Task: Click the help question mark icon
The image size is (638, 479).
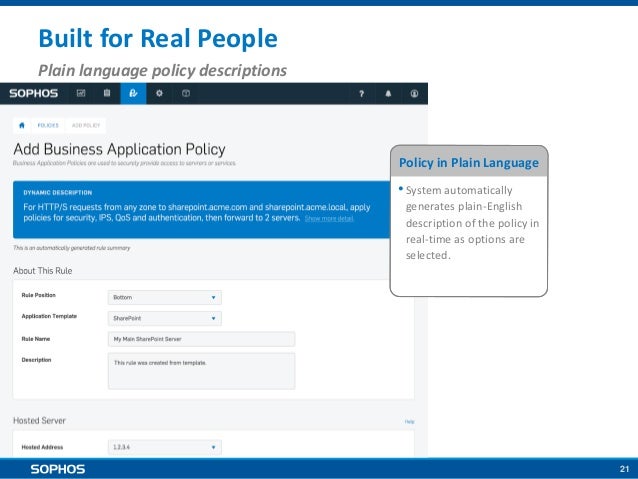Action: (x=361, y=94)
